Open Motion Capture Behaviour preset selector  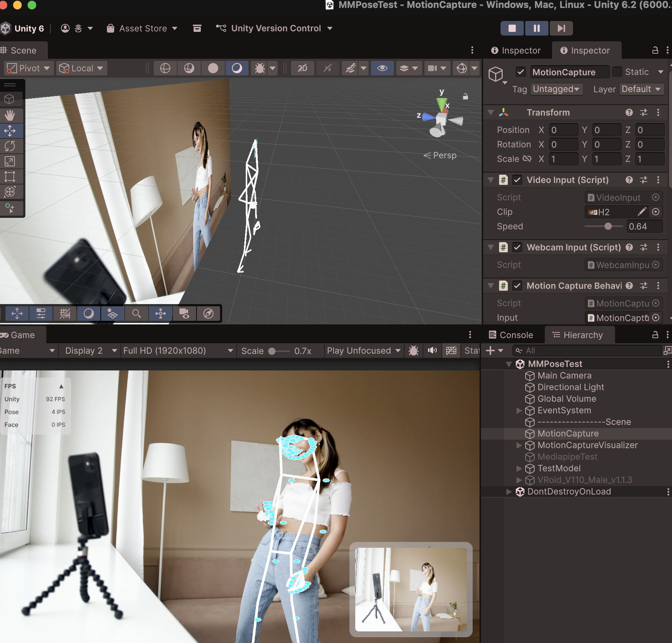pyautogui.click(x=644, y=286)
